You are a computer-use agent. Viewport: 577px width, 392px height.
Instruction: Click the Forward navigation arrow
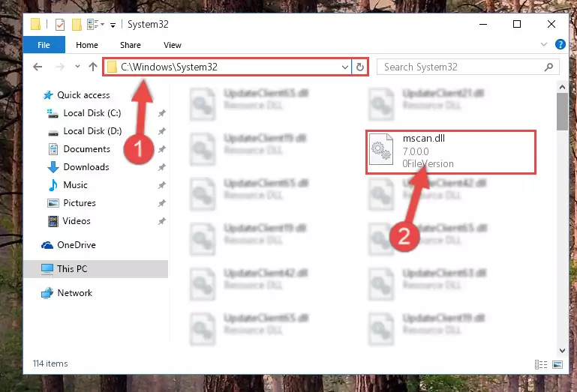[59, 67]
